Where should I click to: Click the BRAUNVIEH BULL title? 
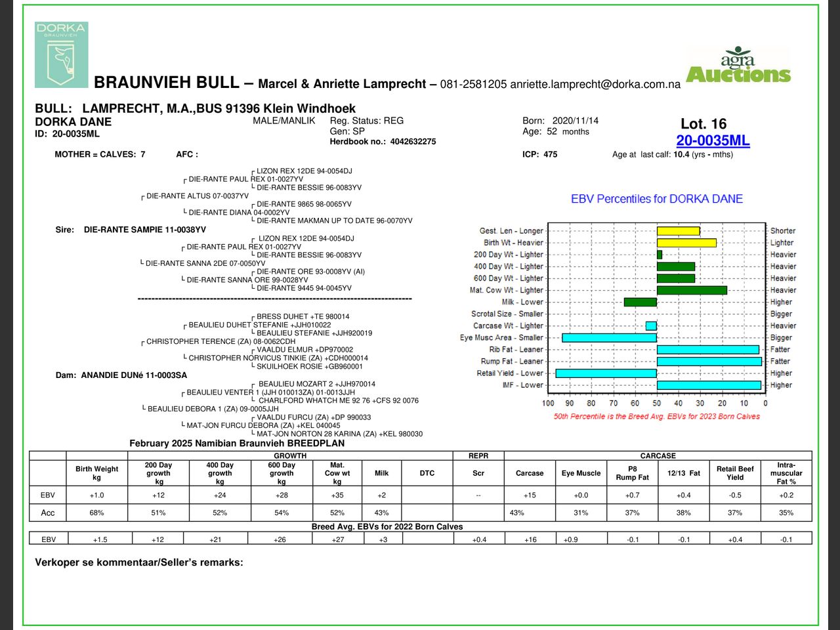(166, 82)
